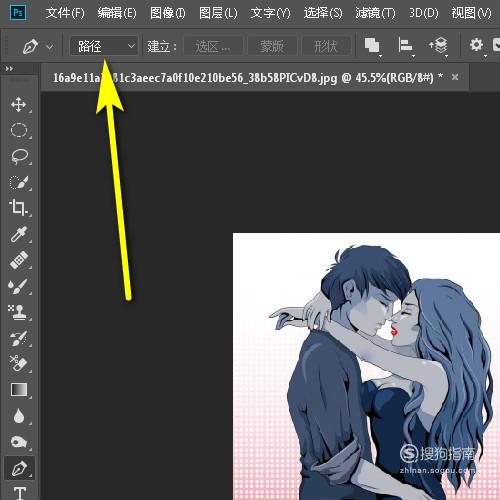
Task: Open the 路径 tool mode dropdown
Action: tap(104, 46)
